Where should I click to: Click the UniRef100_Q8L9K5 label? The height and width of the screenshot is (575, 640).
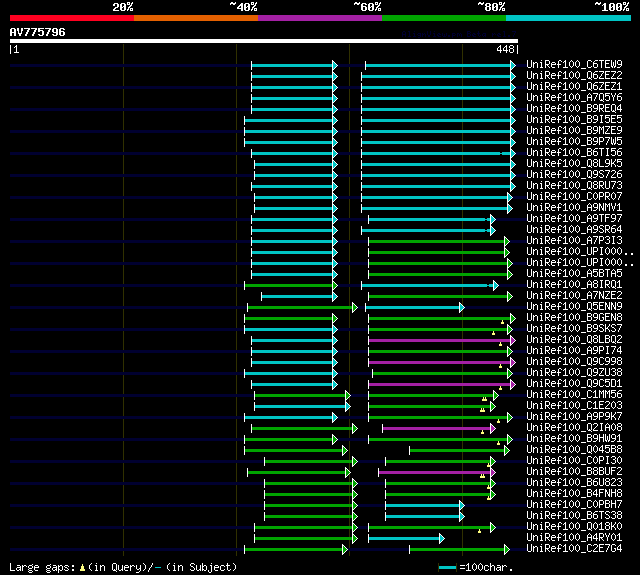(x=574, y=164)
